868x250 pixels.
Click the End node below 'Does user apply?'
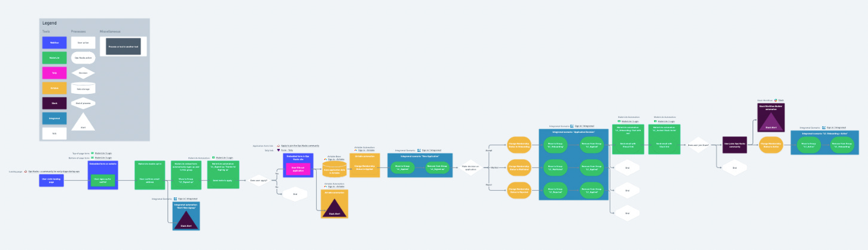(295, 194)
